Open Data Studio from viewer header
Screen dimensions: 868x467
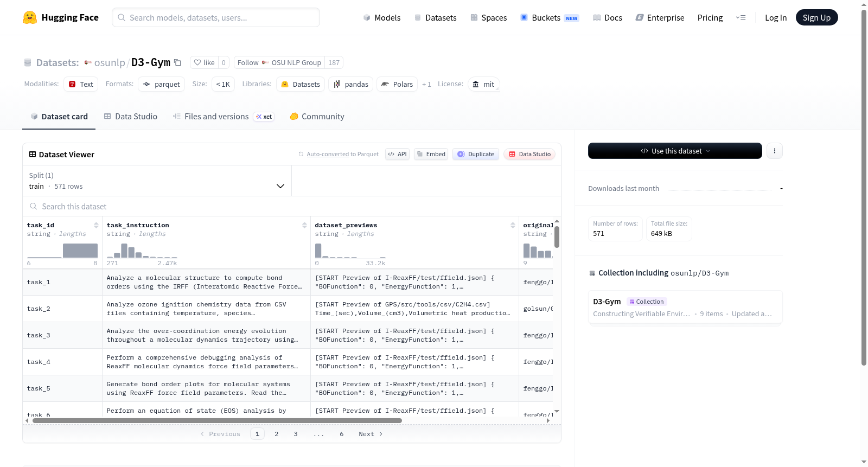coord(529,154)
